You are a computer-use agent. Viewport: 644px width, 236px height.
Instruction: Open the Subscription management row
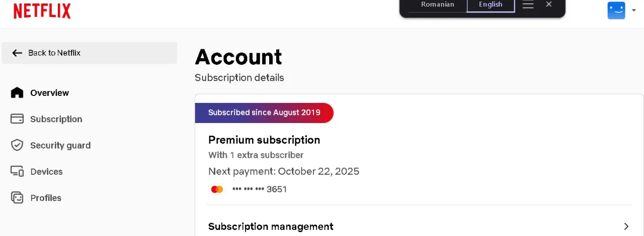pos(419,226)
